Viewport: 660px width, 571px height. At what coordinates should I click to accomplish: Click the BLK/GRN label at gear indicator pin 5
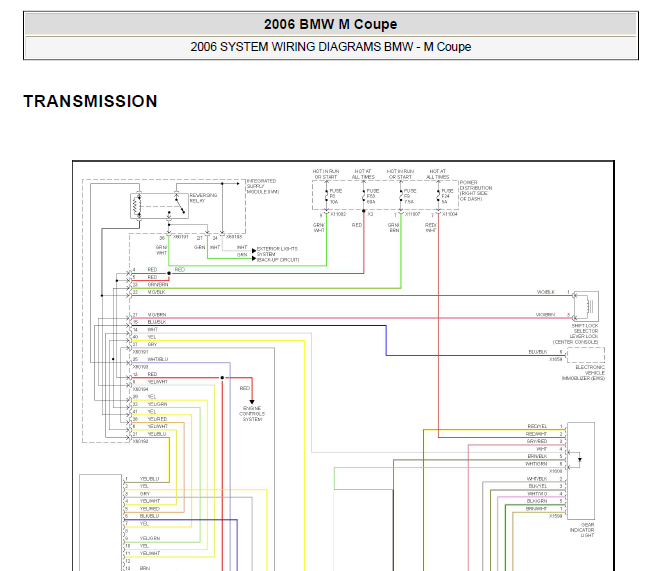coord(537,502)
